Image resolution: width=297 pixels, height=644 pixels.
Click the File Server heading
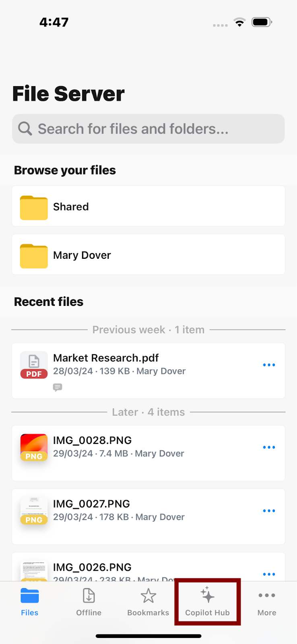pyautogui.click(x=68, y=94)
